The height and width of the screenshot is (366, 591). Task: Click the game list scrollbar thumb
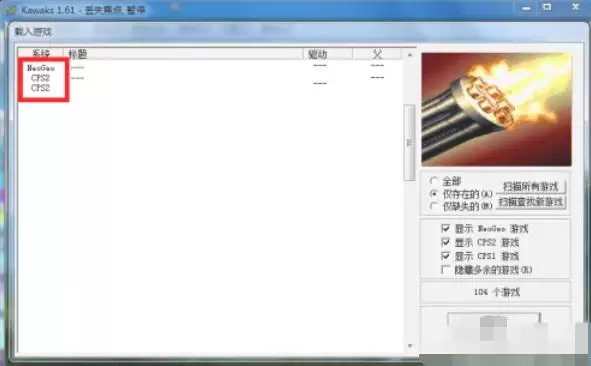(x=409, y=142)
